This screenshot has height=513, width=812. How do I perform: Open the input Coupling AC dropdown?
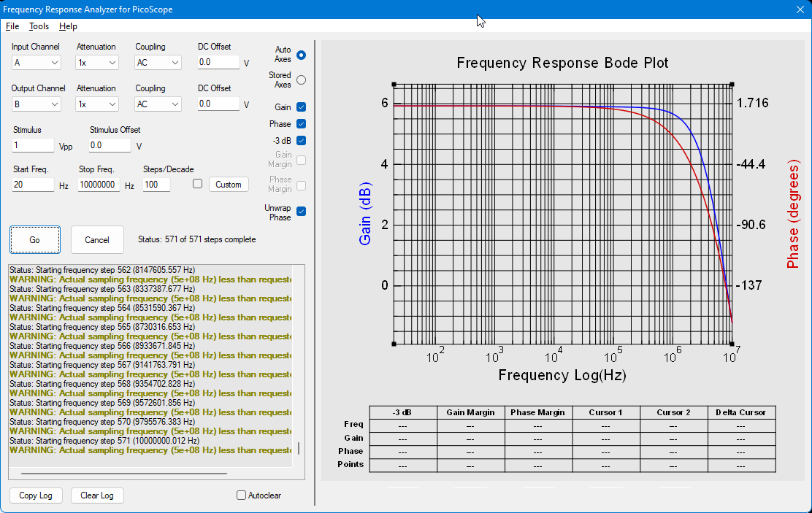click(x=158, y=63)
